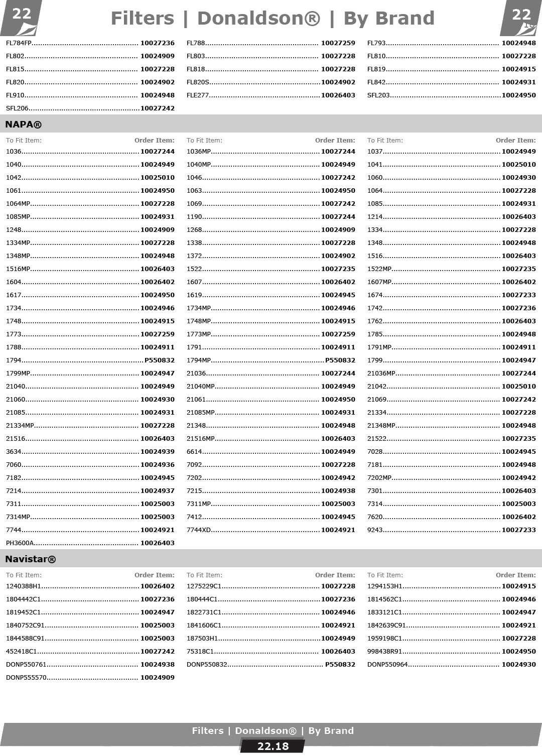Screen dimensions: 542x756
Task: Open the FL784FP part entry
Action: (19, 43)
